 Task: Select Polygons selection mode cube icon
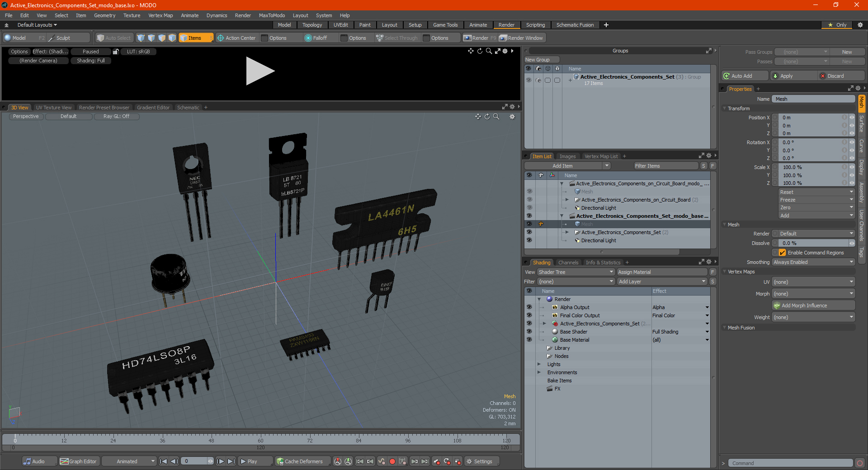pyautogui.click(x=161, y=38)
